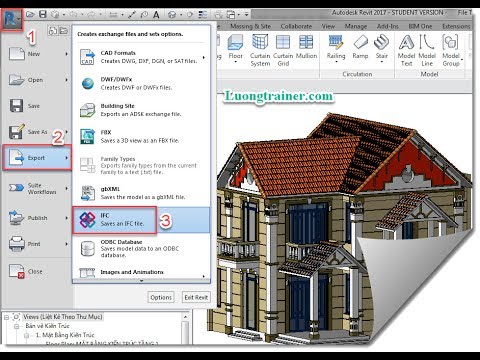This screenshot has height=360, width=480.
Task: Select the Text tool in quick access toolbar
Action: [156, 15]
